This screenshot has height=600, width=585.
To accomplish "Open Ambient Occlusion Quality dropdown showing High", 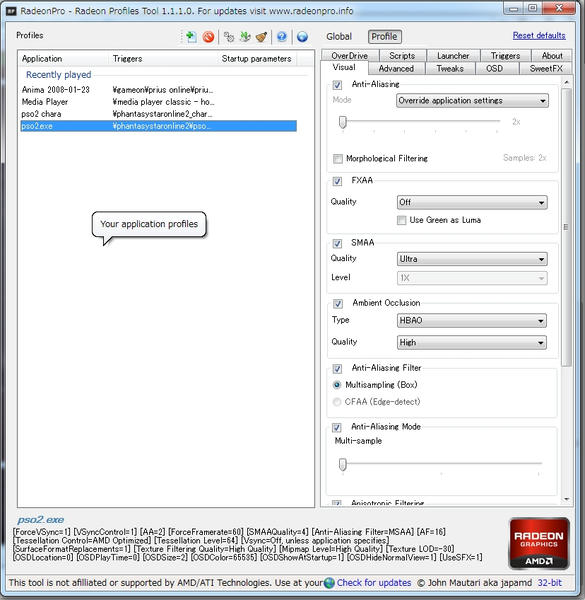I will coord(472,342).
